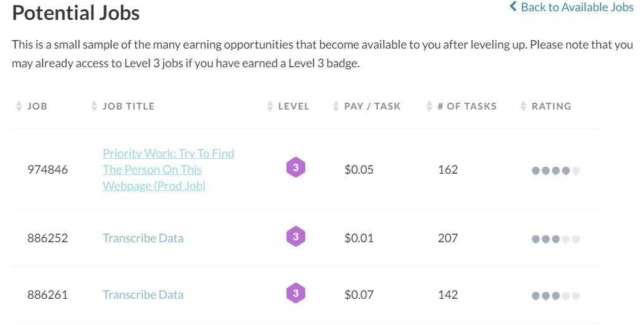Open Transcribe Data job 886261 link
The height and width of the screenshot is (325, 644).
point(143,294)
